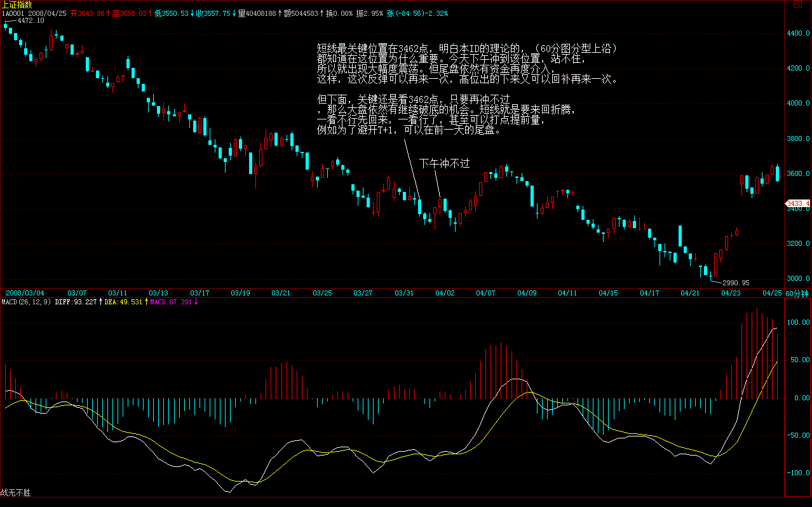The width and height of the screenshot is (812, 507).
Task: Click the 03/19 date on the time axis
Action: click(240, 293)
